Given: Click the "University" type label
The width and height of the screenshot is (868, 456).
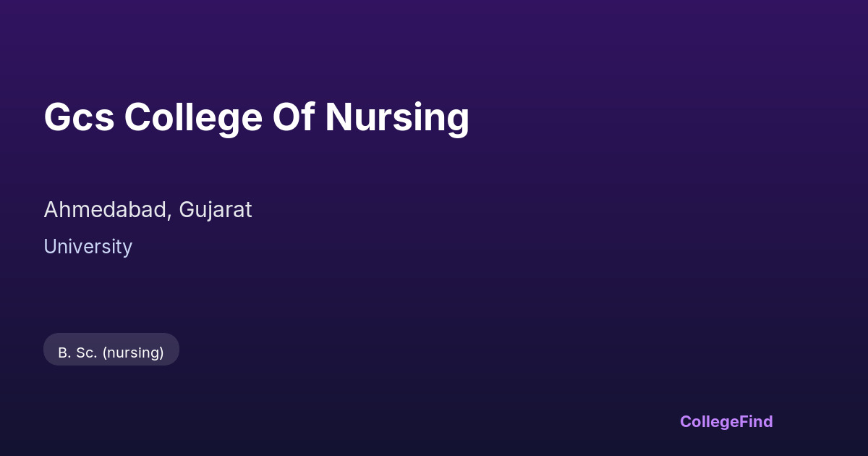Looking at the screenshot, I should click(88, 247).
